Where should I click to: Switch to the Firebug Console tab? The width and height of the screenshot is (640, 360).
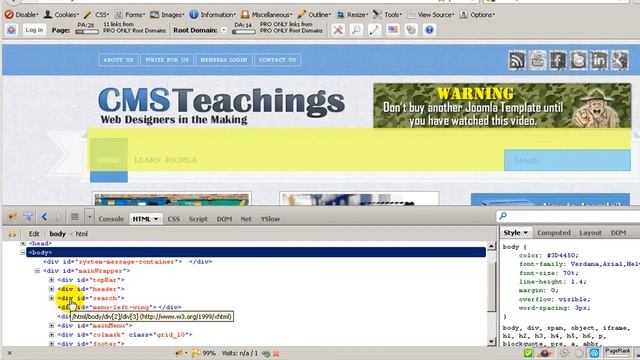(x=111, y=219)
